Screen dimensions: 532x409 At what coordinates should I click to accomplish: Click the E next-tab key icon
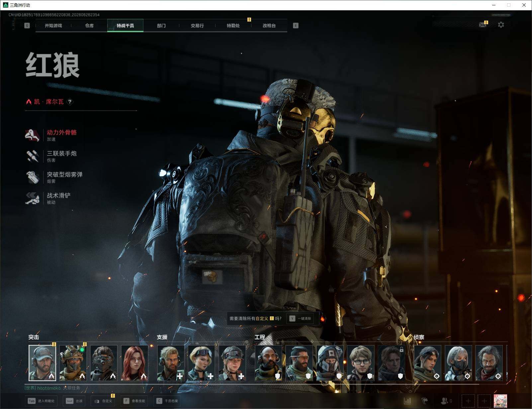pos(296,26)
